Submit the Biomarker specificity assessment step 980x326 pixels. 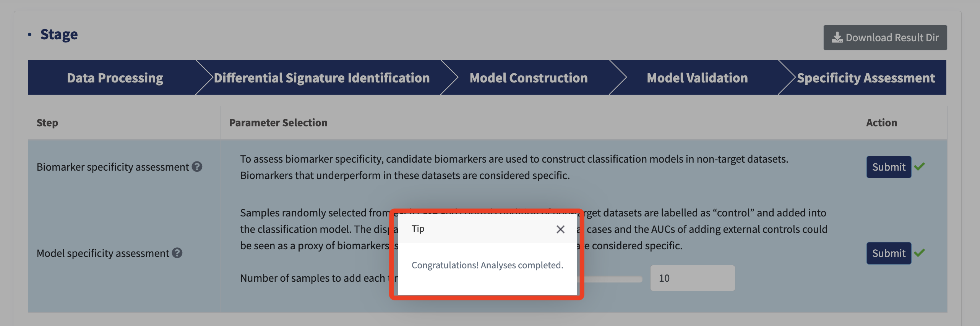[x=889, y=167]
